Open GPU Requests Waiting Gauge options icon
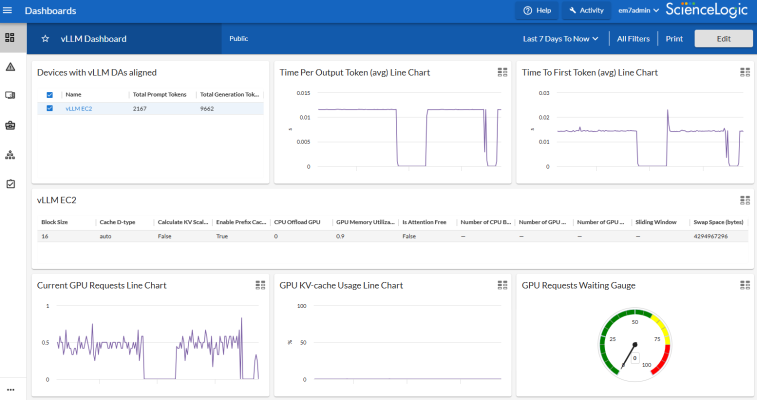 point(744,285)
